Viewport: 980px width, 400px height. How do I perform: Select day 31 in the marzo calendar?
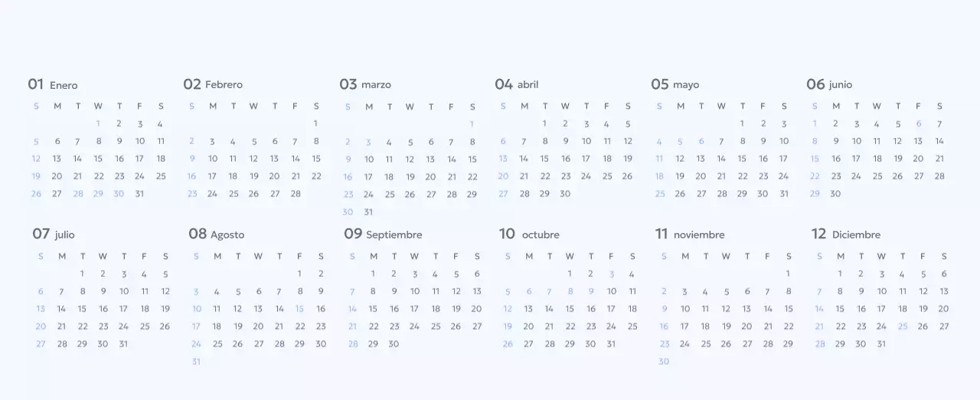(x=368, y=212)
